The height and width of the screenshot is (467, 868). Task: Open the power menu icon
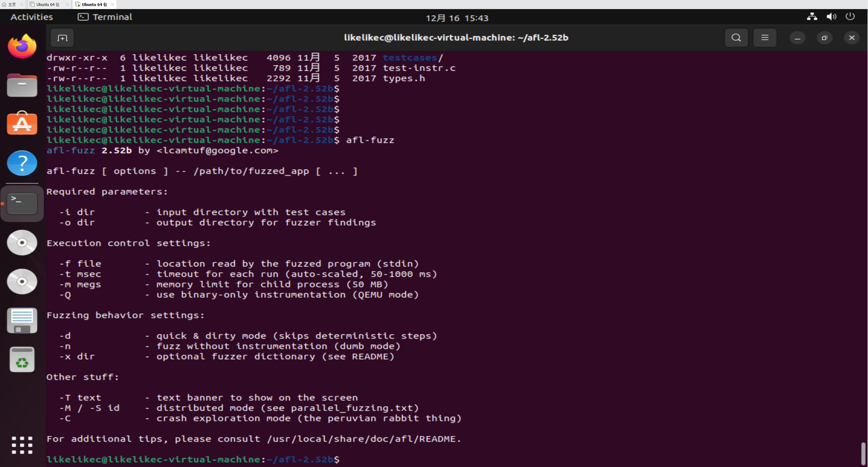tap(850, 16)
